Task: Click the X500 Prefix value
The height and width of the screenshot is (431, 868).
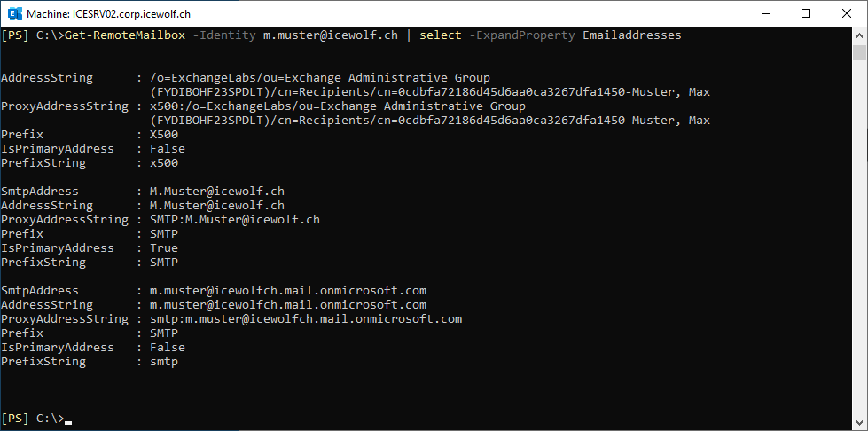Action: 164,134
